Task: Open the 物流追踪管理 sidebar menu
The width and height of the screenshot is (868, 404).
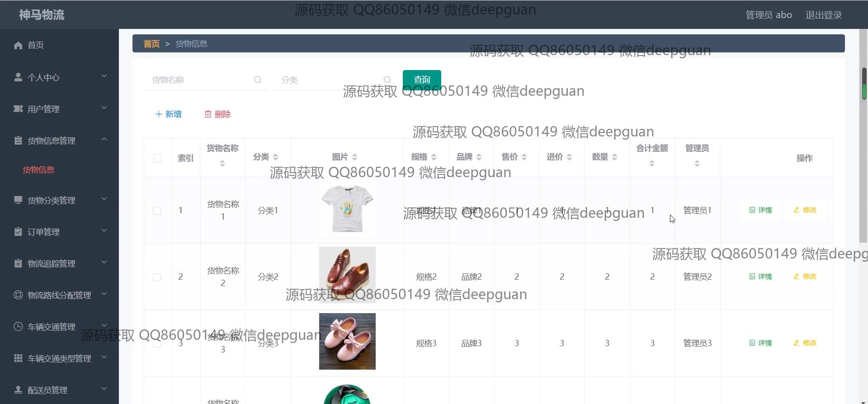Action: [59, 263]
